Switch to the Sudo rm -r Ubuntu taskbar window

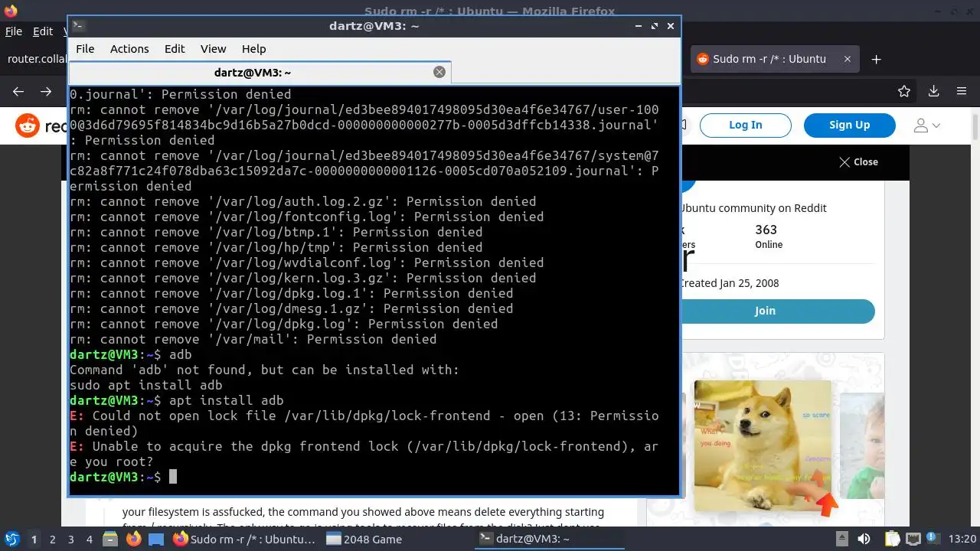coord(244,540)
